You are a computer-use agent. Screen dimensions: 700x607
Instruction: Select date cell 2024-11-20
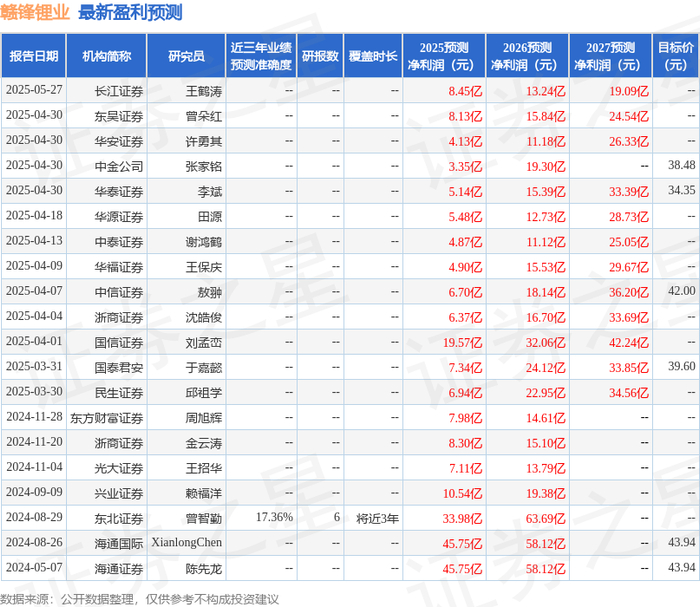pyautogui.click(x=34, y=442)
